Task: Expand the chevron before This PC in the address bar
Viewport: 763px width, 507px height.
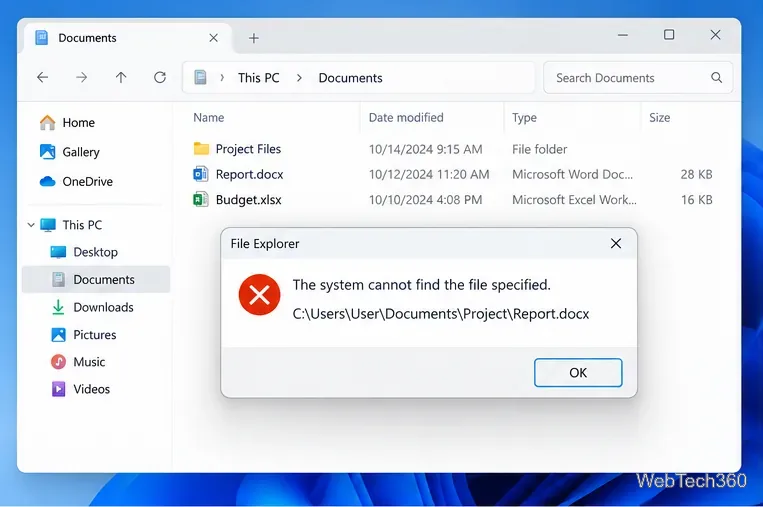Action: [222, 77]
